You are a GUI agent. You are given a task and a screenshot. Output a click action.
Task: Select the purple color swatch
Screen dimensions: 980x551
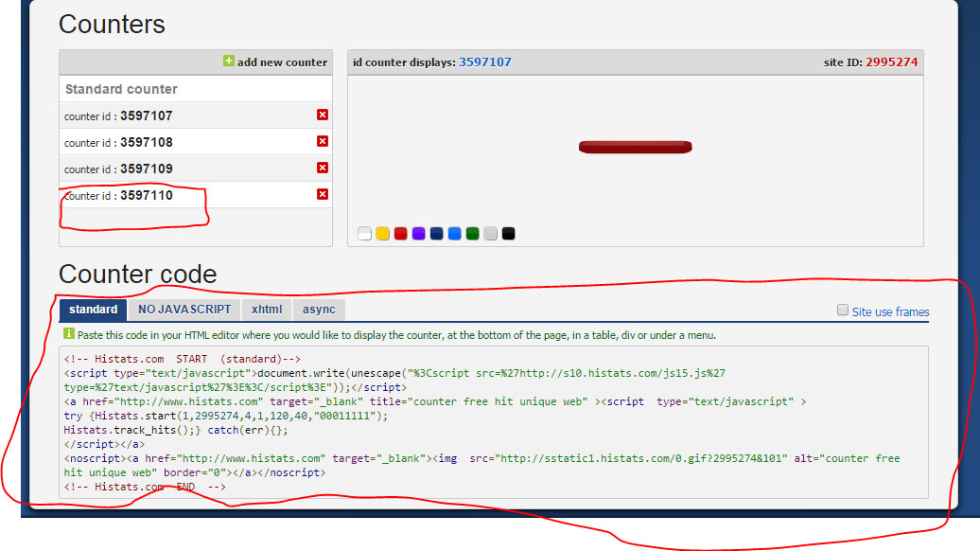(x=419, y=234)
